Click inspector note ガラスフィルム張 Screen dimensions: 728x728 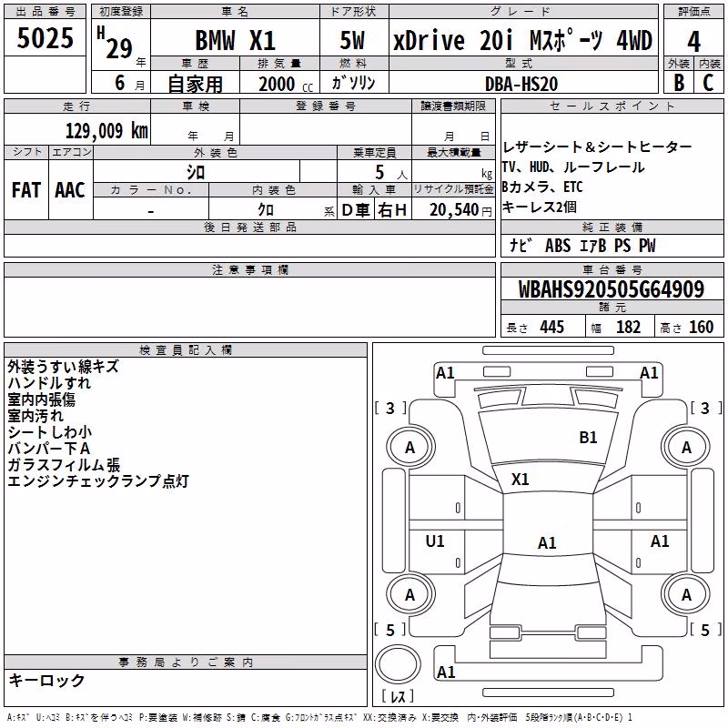pyautogui.click(x=64, y=465)
